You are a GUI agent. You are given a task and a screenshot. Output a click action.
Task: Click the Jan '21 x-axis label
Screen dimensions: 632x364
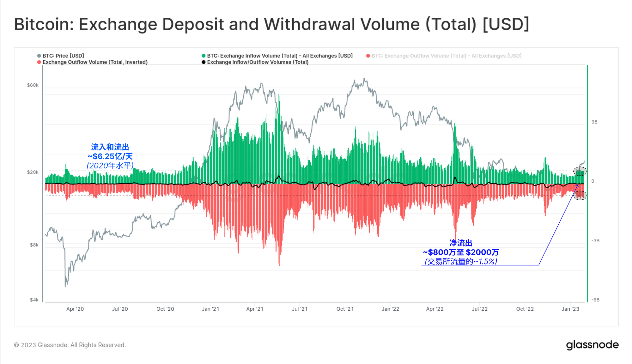tap(210, 309)
